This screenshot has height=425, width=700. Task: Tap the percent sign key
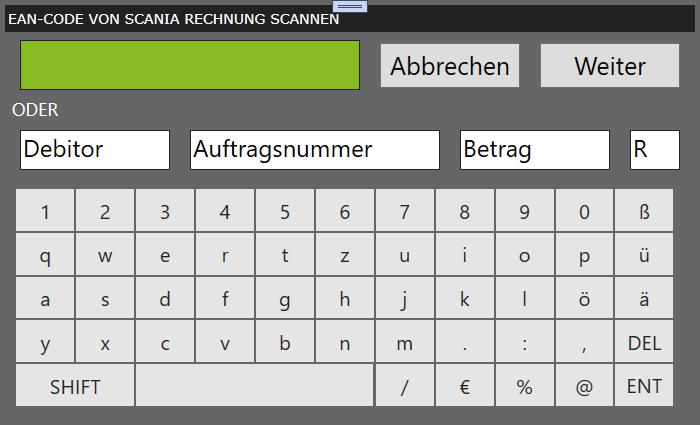(x=525, y=385)
